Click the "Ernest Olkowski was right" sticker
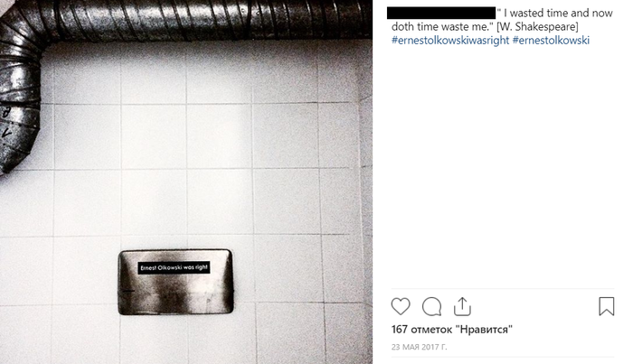Viewport: 633px width, 364px height. pos(174,267)
